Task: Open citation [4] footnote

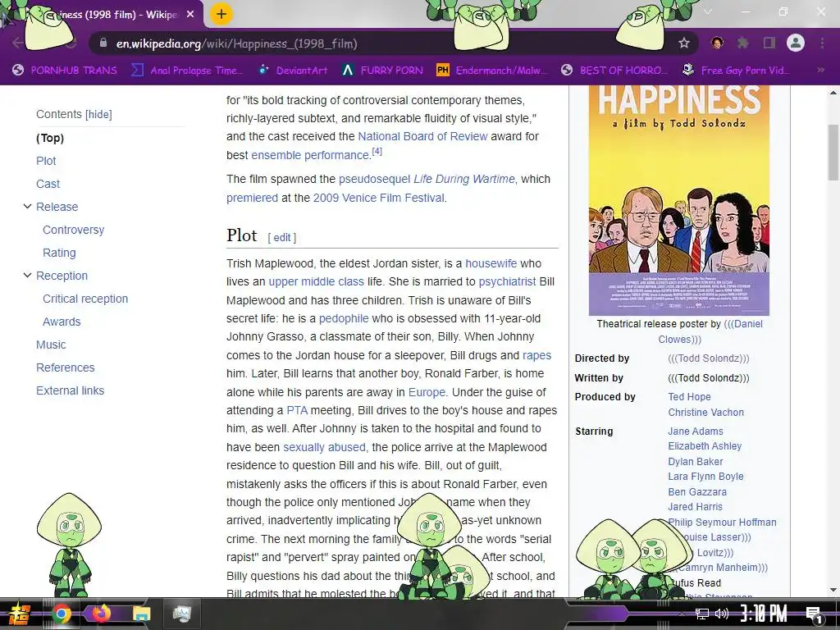Action: tap(377, 151)
